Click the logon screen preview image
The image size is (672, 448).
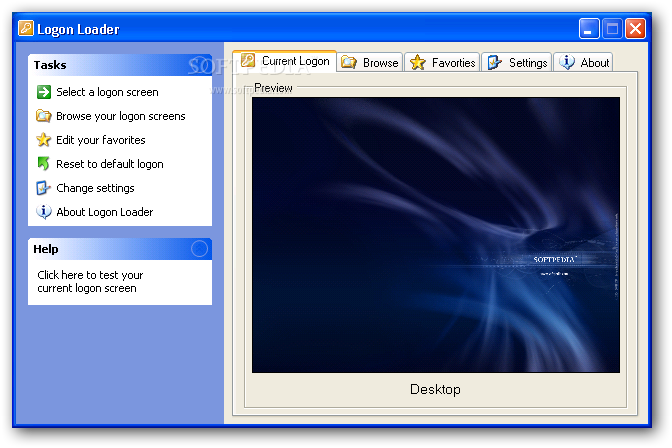pos(435,235)
